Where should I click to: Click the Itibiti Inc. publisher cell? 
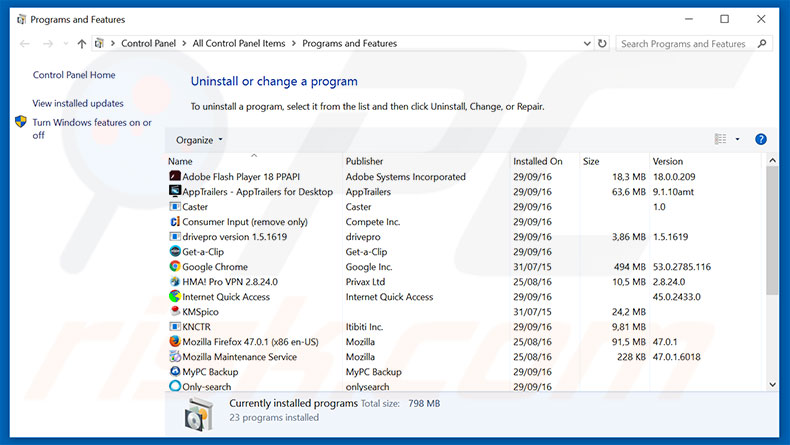tap(364, 327)
